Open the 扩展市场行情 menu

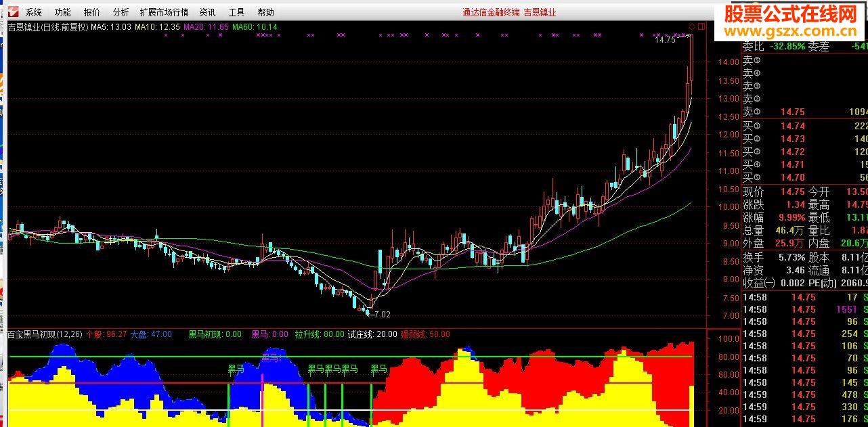(164, 12)
